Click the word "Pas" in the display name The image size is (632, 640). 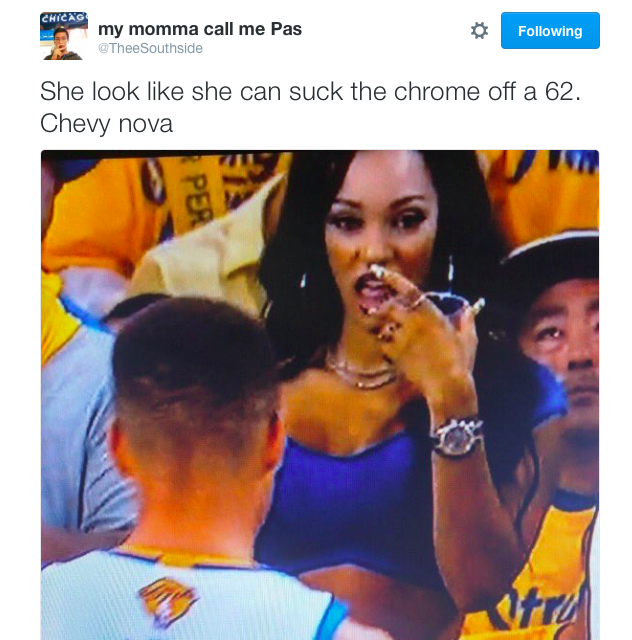pyautogui.click(x=287, y=29)
